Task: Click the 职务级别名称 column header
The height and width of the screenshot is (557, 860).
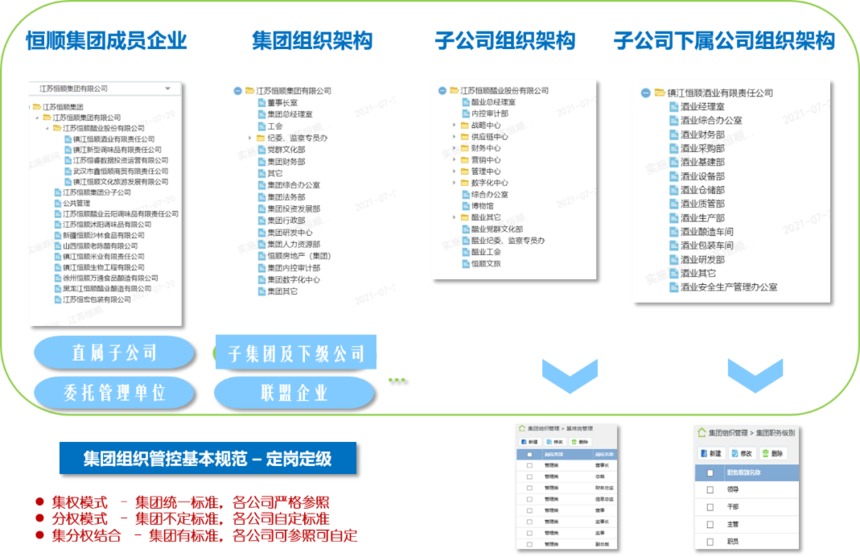Action: pyautogui.click(x=743, y=473)
